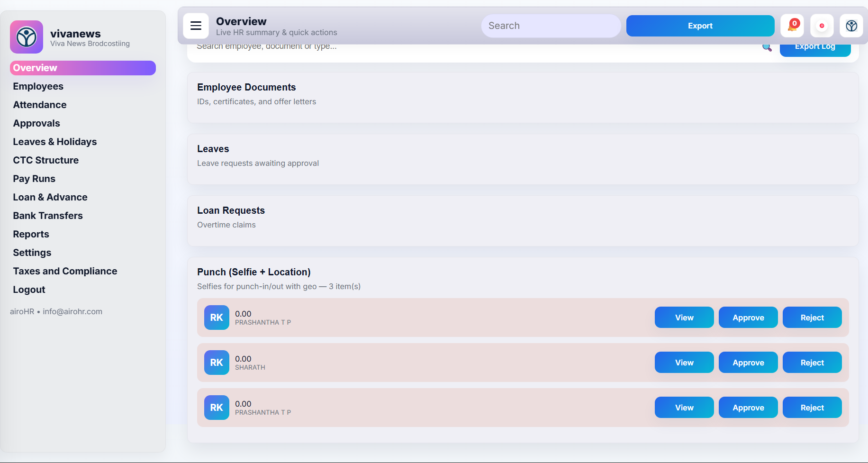Click the vivanews logo in the sidebar
The image size is (868, 463).
tap(27, 37)
